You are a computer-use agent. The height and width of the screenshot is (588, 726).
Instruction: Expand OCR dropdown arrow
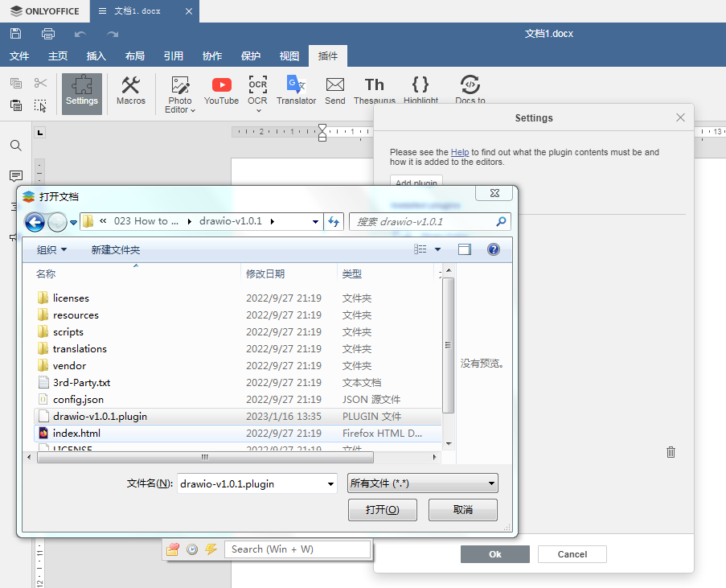click(x=259, y=110)
